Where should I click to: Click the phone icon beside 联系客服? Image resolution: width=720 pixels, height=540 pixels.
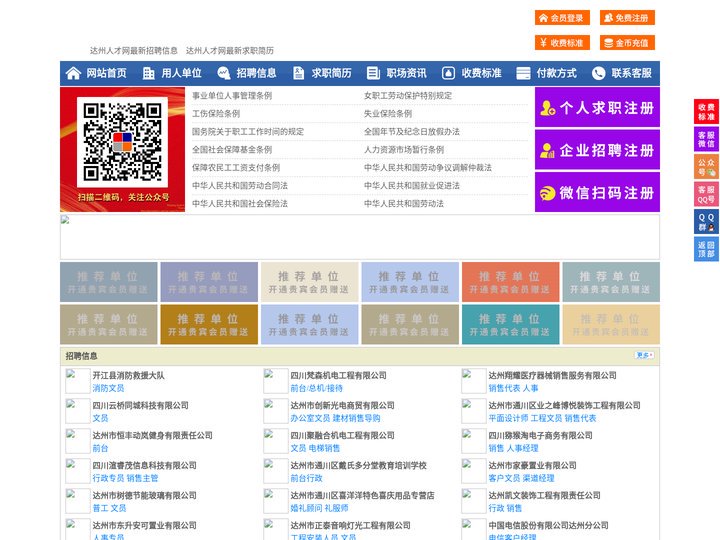[598, 73]
